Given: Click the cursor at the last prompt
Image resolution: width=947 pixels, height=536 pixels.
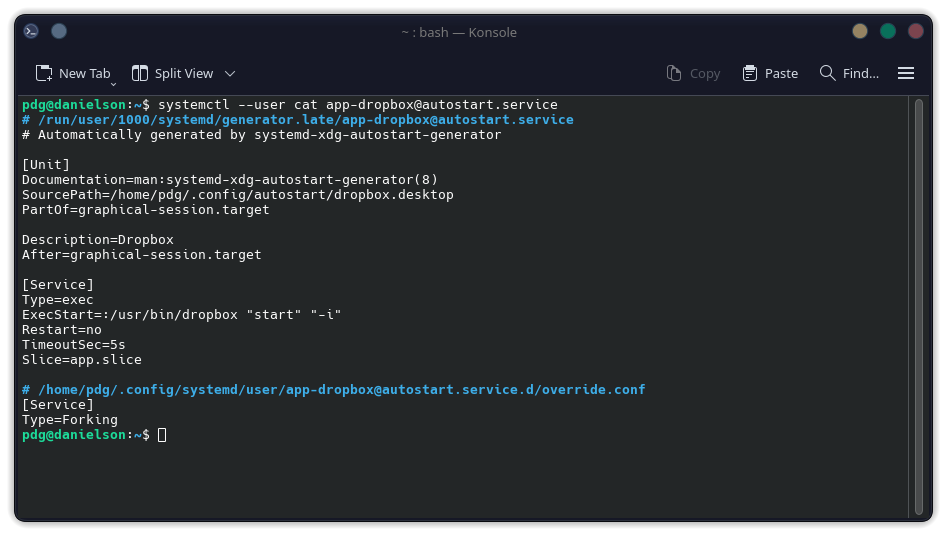Looking at the screenshot, I should tap(162, 435).
